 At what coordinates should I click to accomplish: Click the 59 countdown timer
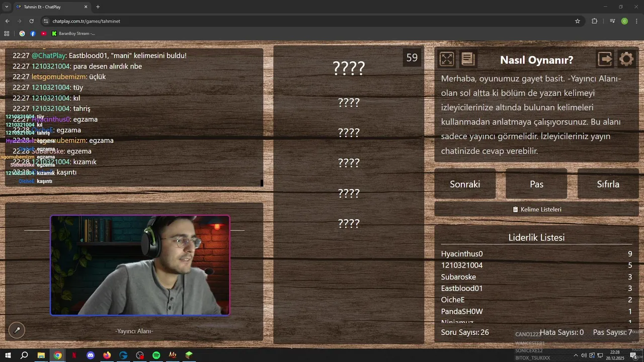[x=412, y=57]
